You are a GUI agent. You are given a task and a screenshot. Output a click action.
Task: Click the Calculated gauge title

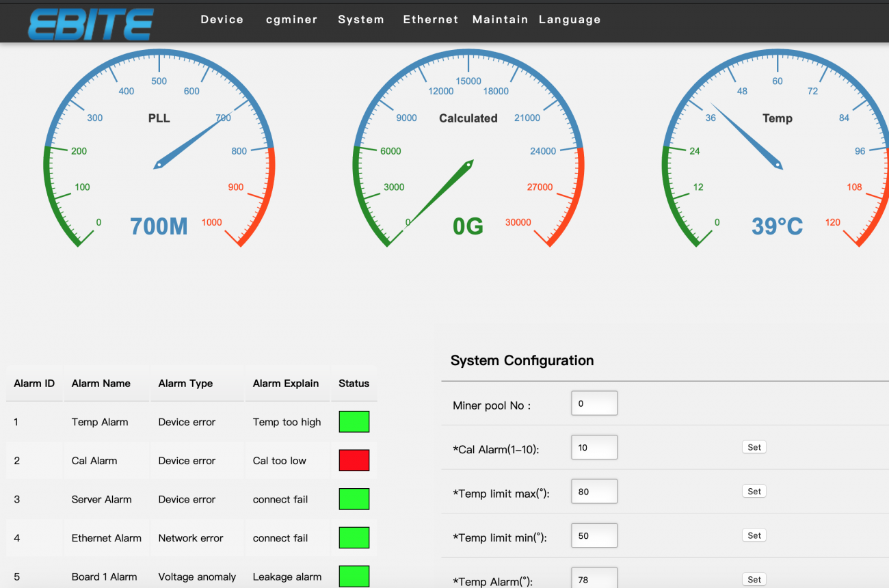pos(468,118)
